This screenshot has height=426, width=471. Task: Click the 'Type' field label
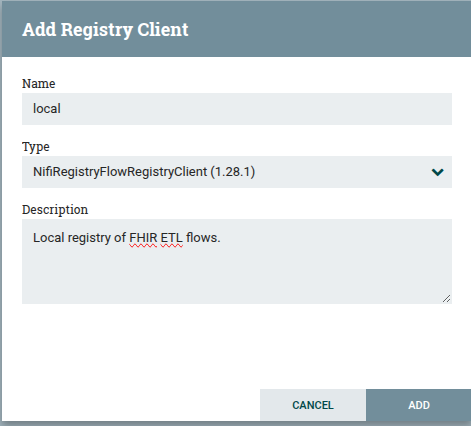36,147
